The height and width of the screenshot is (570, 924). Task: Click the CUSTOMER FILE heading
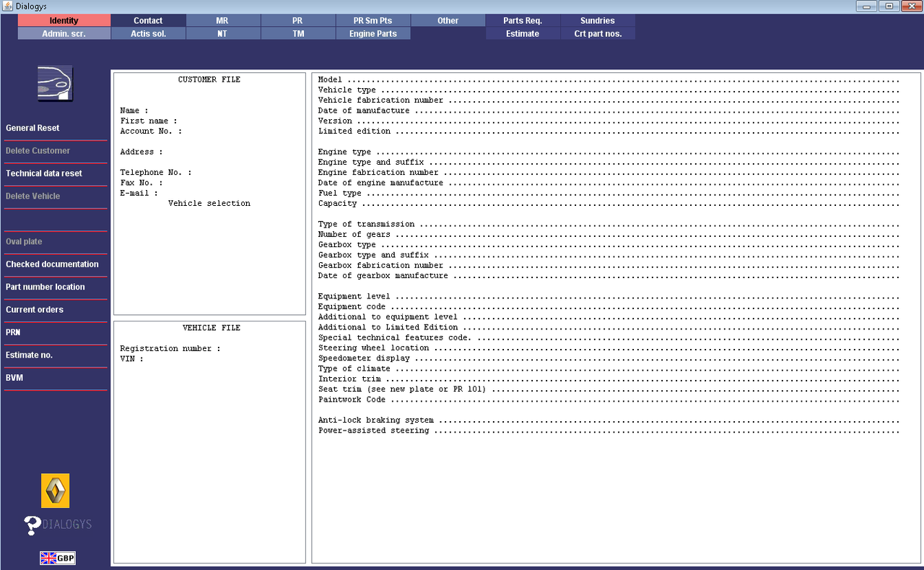[x=209, y=79]
